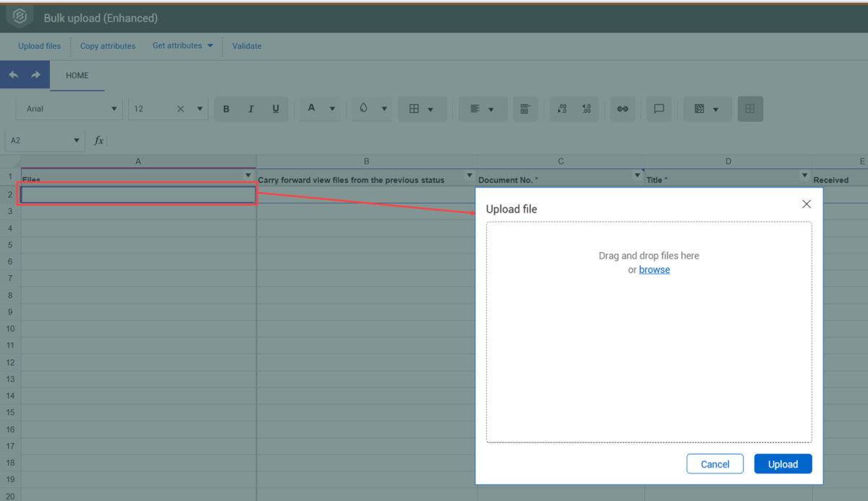Insert a hyperlink using the link icon
The image size is (868, 501).
coord(622,109)
